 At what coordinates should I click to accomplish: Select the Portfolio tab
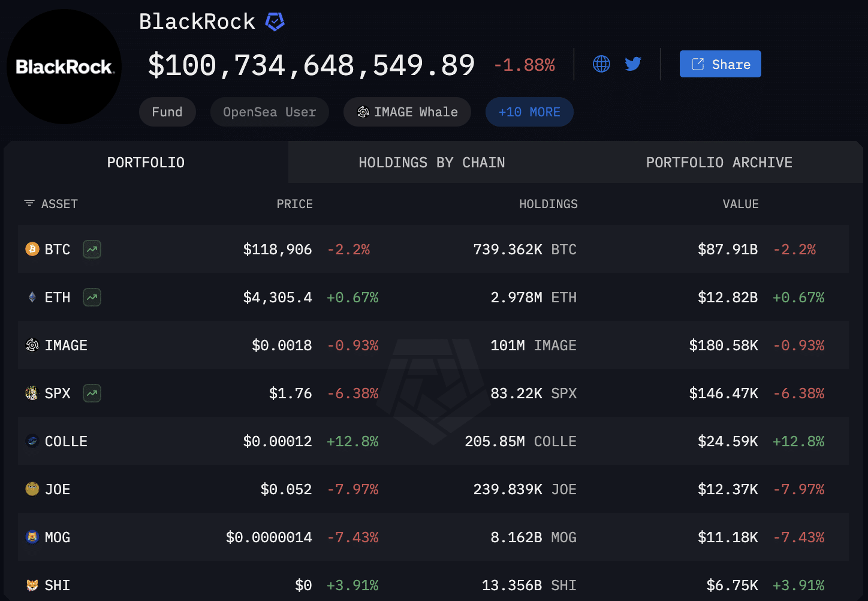coord(146,163)
